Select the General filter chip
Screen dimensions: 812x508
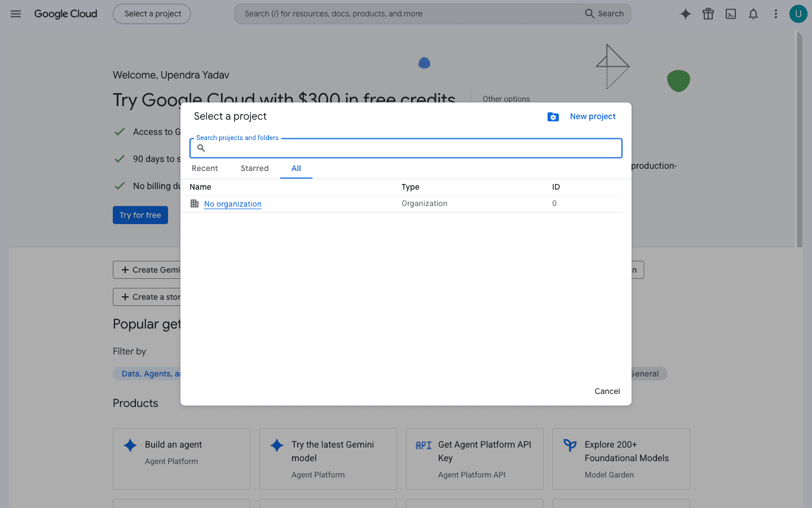pyautogui.click(x=649, y=374)
